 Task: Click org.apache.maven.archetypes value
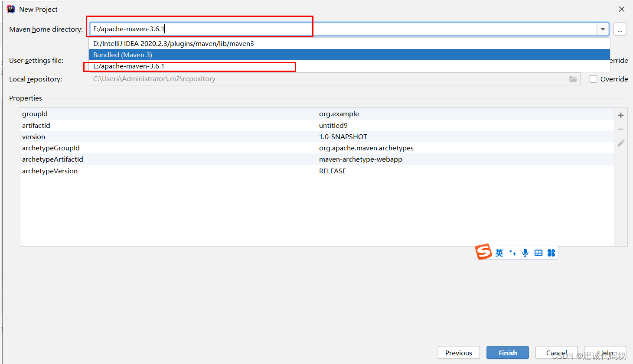[x=366, y=148]
